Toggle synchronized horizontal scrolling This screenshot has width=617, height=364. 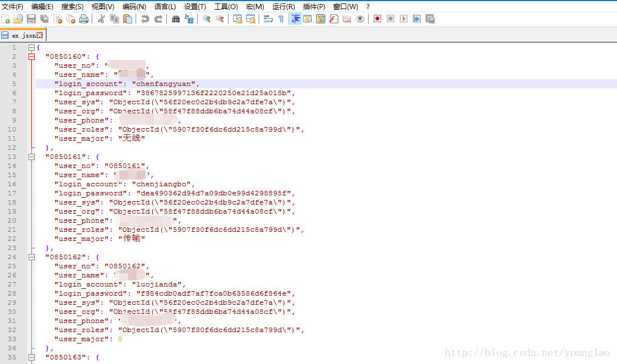(x=250, y=19)
